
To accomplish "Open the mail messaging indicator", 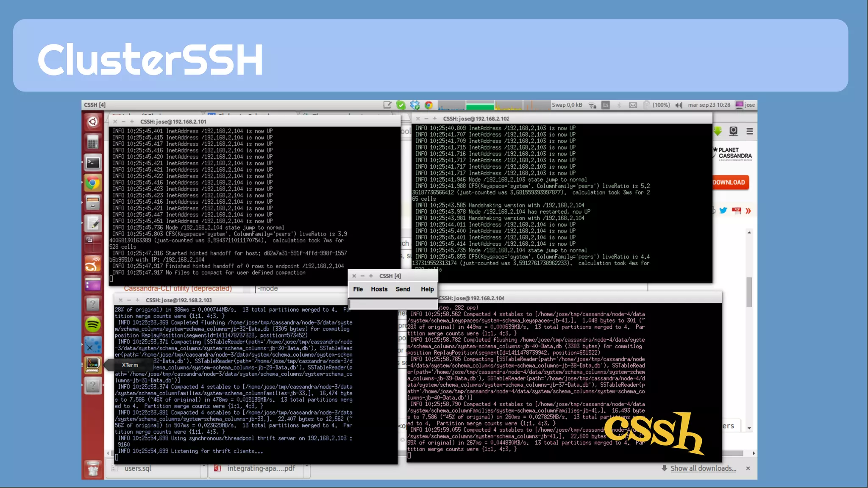I will [633, 105].
